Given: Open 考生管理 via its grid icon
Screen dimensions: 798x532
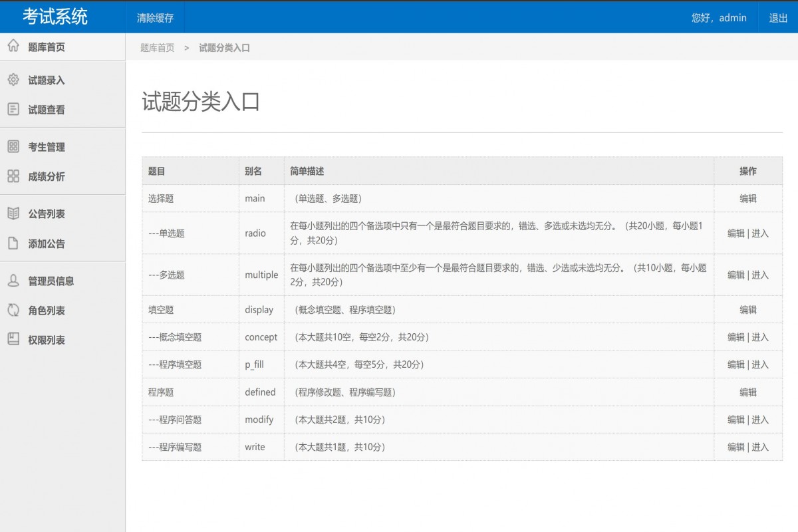Looking at the screenshot, I should (x=12, y=147).
